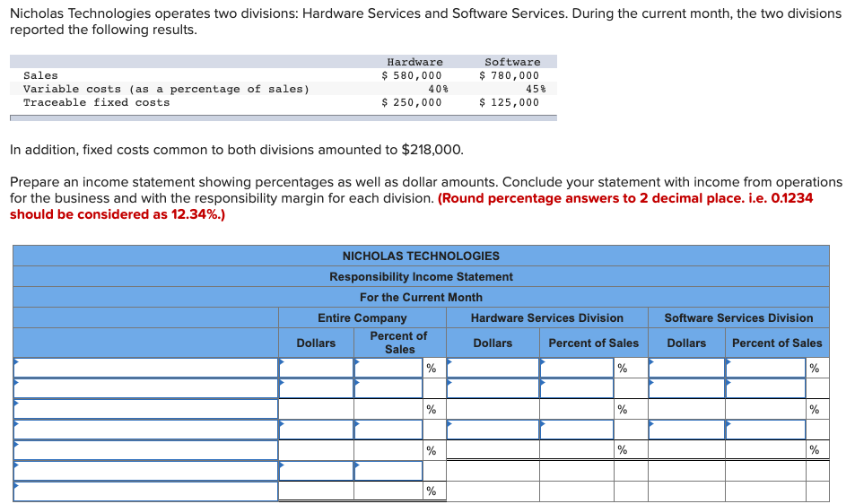
Task: Select second row Software Services Dollars cell
Action: coord(686,388)
